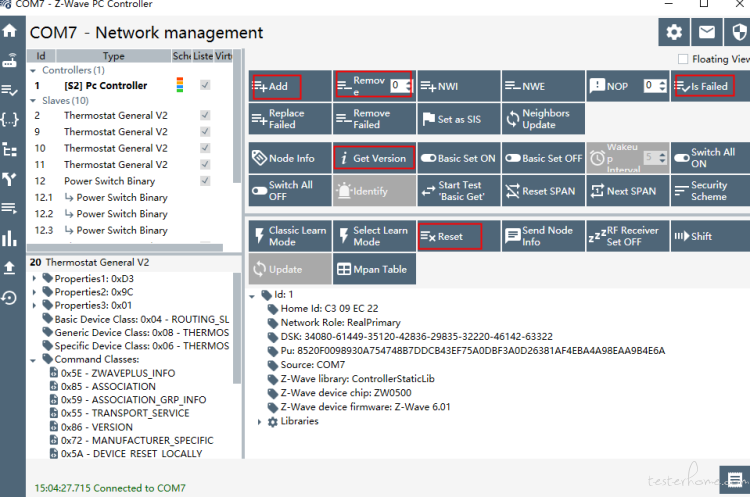750x497 pixels.
Task: Expand Properties3: 0x01 node
Action: point(34,305)
